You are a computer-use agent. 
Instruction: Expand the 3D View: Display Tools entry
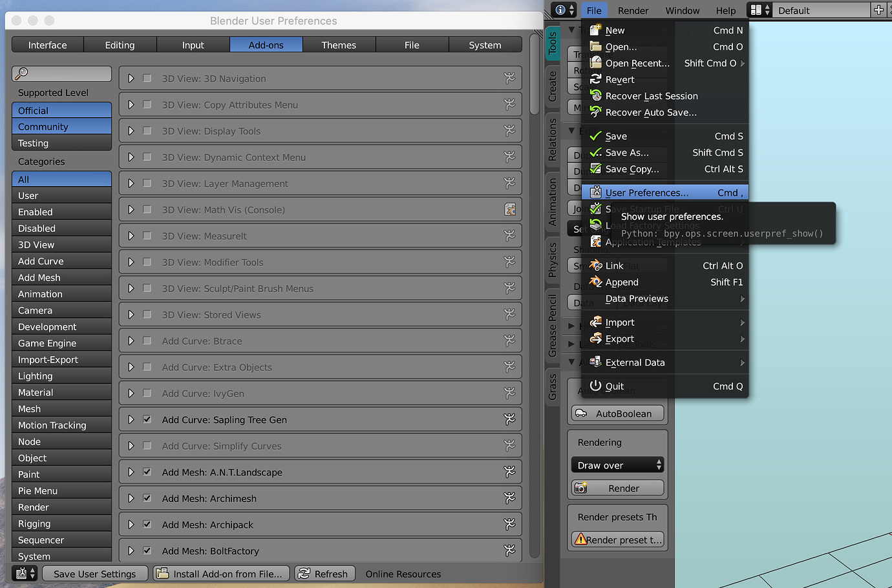click(x=131, y=131)
